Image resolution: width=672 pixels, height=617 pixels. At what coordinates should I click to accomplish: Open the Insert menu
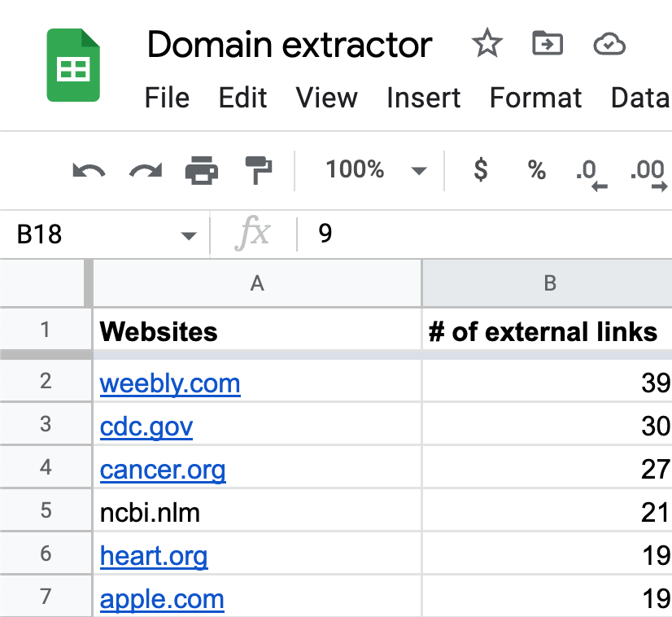point(423,98)
